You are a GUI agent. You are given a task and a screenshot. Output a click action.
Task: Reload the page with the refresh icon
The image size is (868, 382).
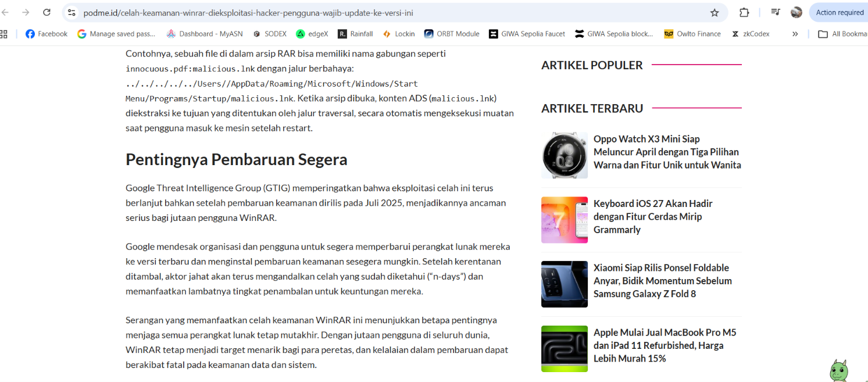pos(47,12)
